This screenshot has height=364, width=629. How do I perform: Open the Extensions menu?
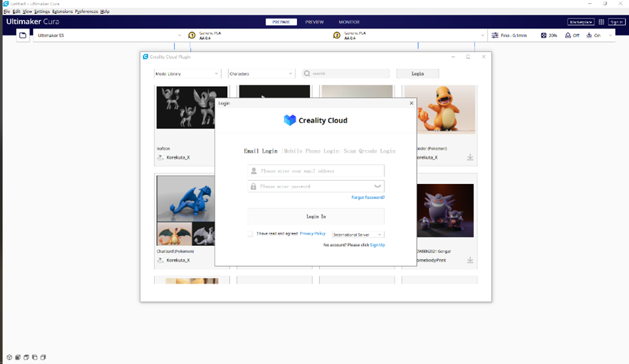tap(63, 12)
